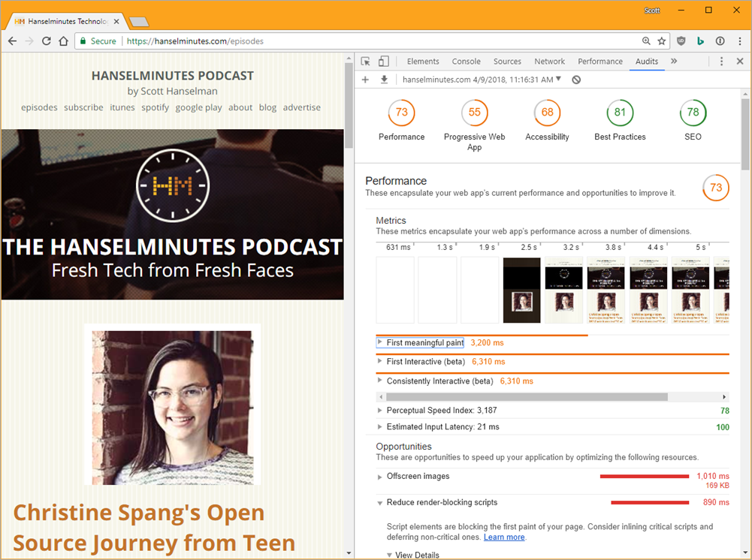The image size is (752, 560).
Task: Switch to the Elements tab
Action: (x=423, y=62)
